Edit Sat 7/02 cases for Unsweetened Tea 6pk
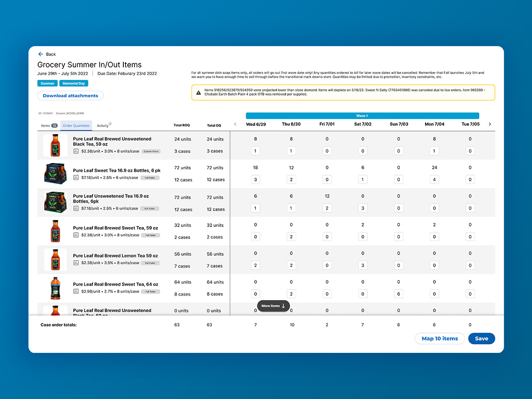Image resolution: width=532 pixels, height=399 pixels. (x=363, y=208)
